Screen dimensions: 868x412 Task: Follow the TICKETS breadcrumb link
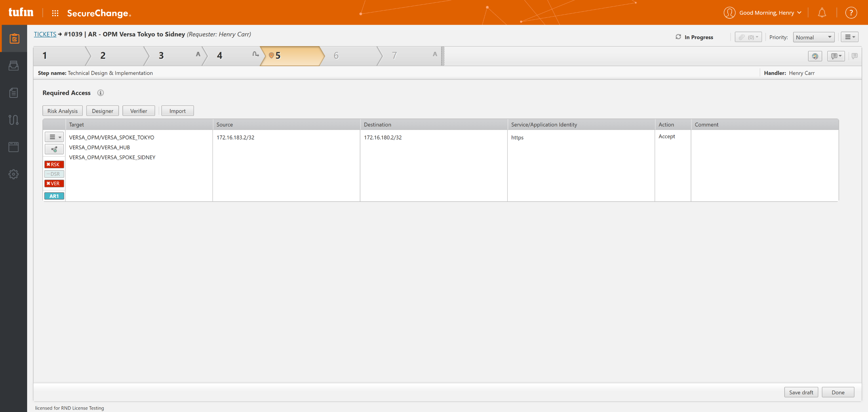click(45, 34)
